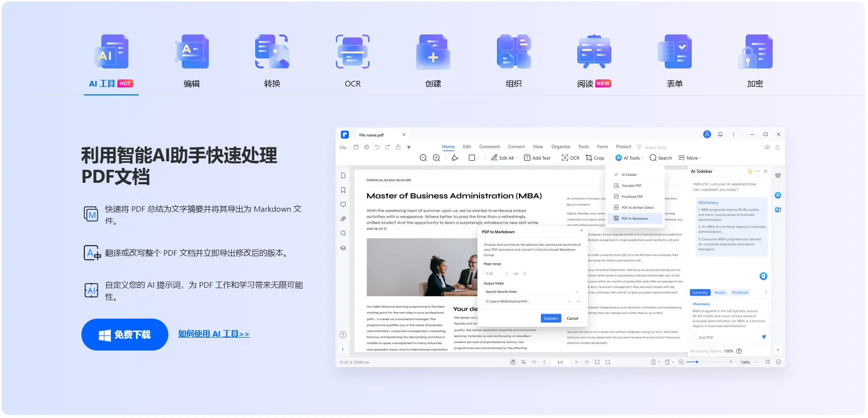Open the shape rectangle tool dropdown
868x418 pixels.
474,158
